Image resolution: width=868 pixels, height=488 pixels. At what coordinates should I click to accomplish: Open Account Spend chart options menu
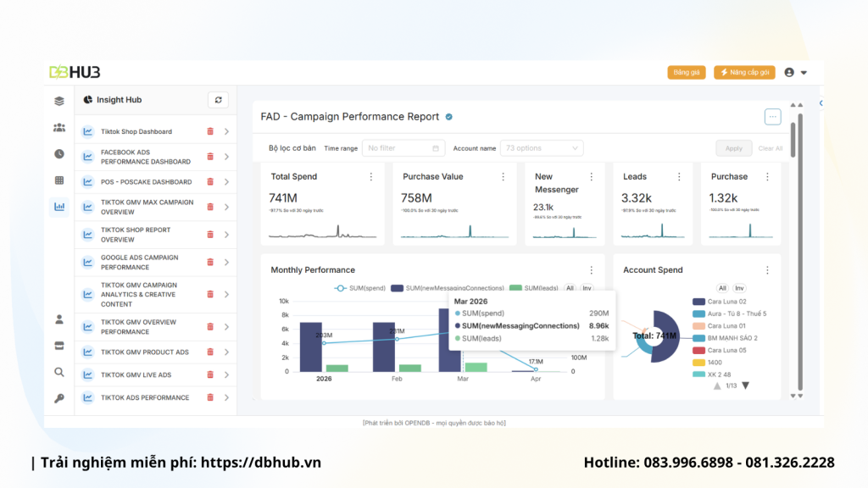click(767, 270)
